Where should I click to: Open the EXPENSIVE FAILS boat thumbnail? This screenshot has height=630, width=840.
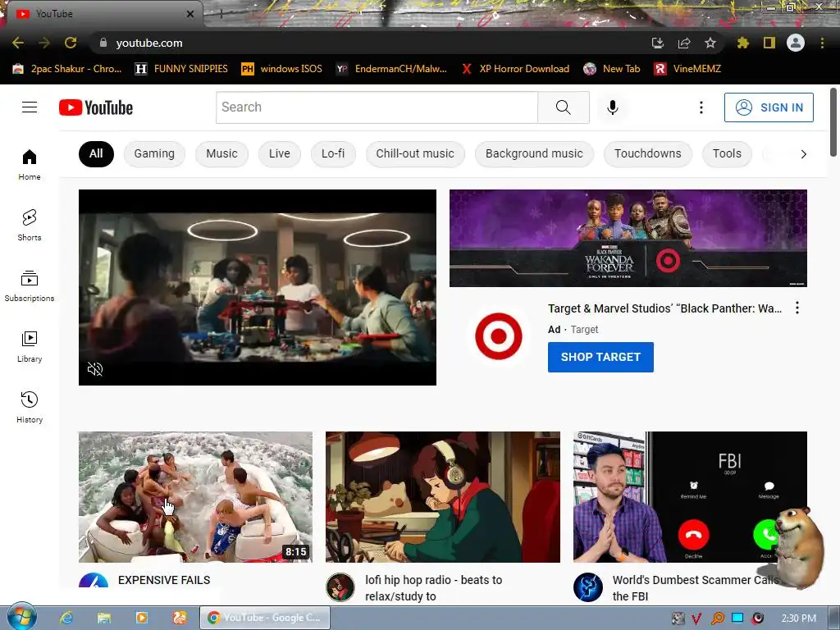pos(195,497)
